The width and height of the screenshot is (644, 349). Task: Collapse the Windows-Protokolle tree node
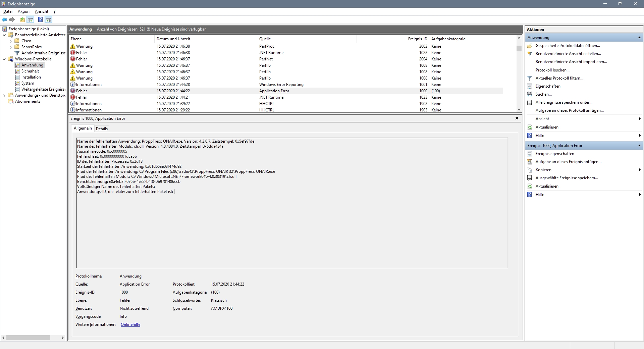click(4, 59)
